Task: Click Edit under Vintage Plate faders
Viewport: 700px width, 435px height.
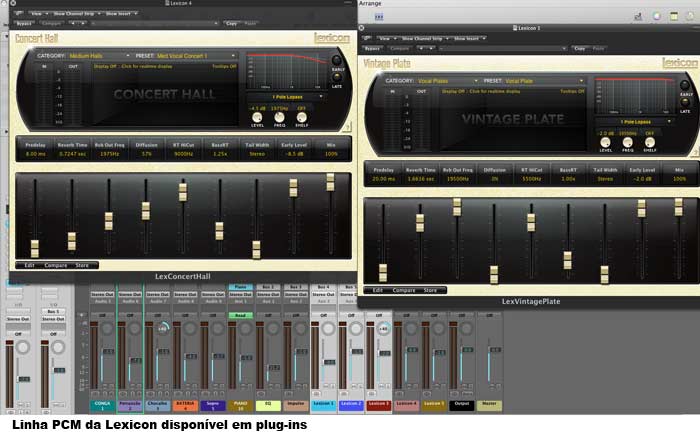Action: tap(378, 290)
